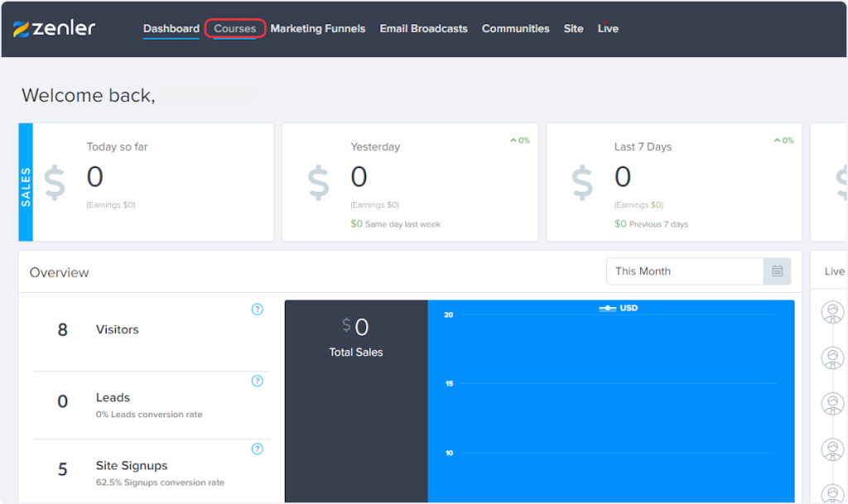This screenshot has height=504, width=848.
Task: Select the Dashboard tab
Action: pos(171,29)
